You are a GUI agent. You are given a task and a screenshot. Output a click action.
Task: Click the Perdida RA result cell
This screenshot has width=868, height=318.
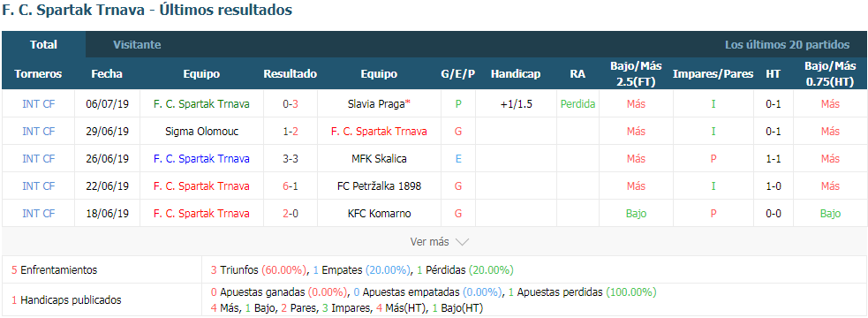tap(577, 103)
